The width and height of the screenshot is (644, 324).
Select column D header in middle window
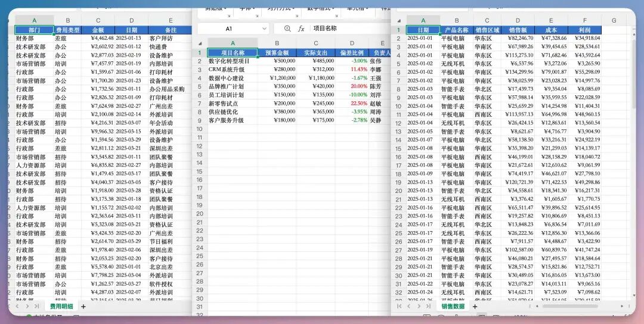(x=352, y=43)
